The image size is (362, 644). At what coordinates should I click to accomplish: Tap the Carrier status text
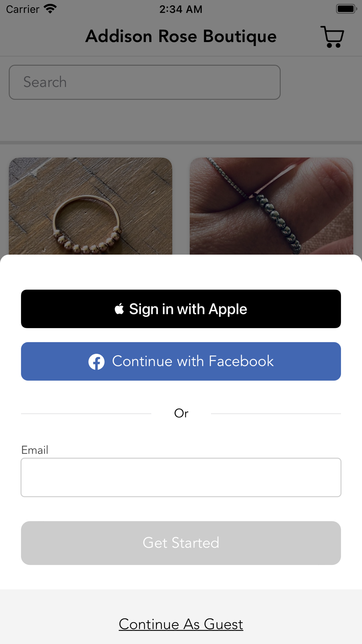[x=23, y=9]
